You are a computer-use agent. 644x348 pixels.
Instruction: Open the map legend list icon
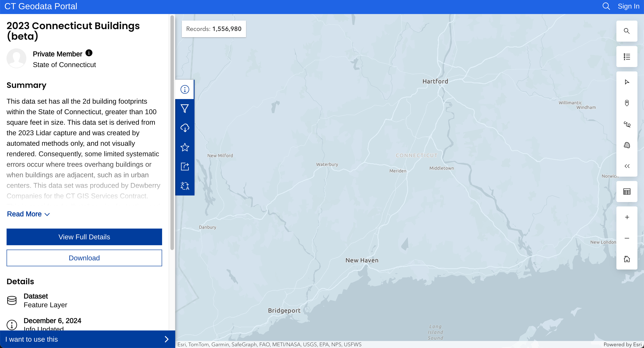coord(626,57)
